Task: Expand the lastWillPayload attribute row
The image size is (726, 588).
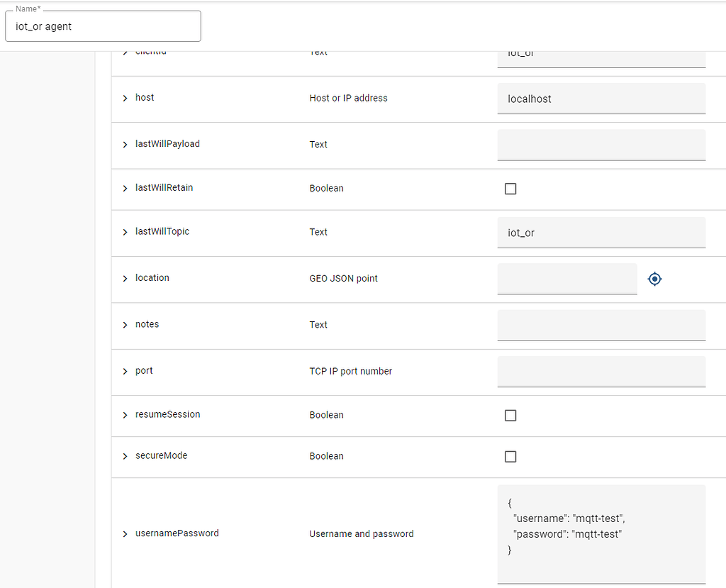Action: pyautogui.click(x=125, y=144)
